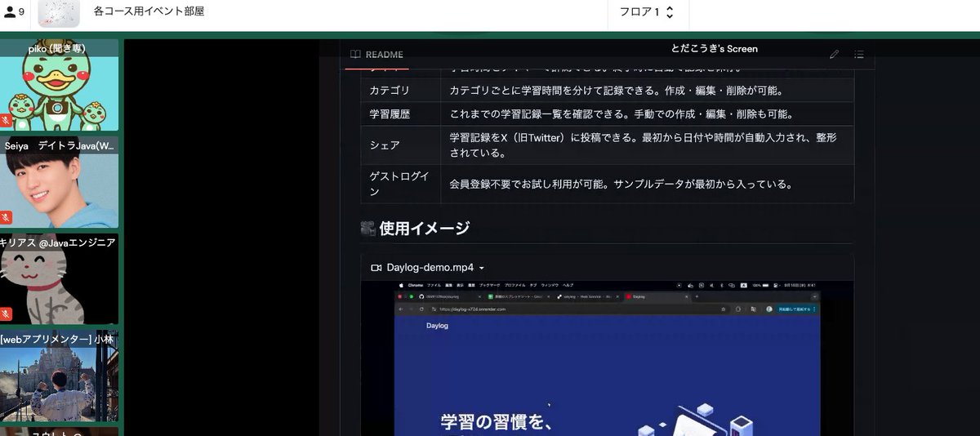Expand the Daylog-demo.mp4 dropdown arrow
Image resolution: width=980 pixels, height=436 pixels.
(x=482, y=269)
